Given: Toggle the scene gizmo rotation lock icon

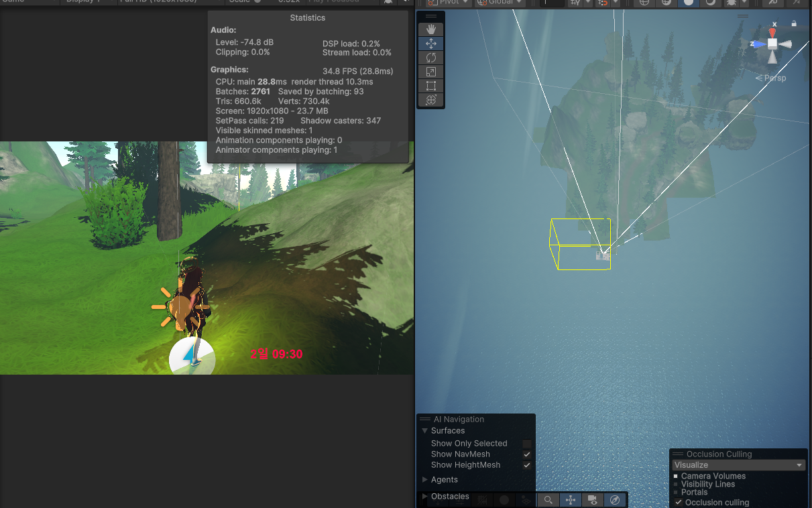Looking at the screenshot, I should [x=795, y=23].
